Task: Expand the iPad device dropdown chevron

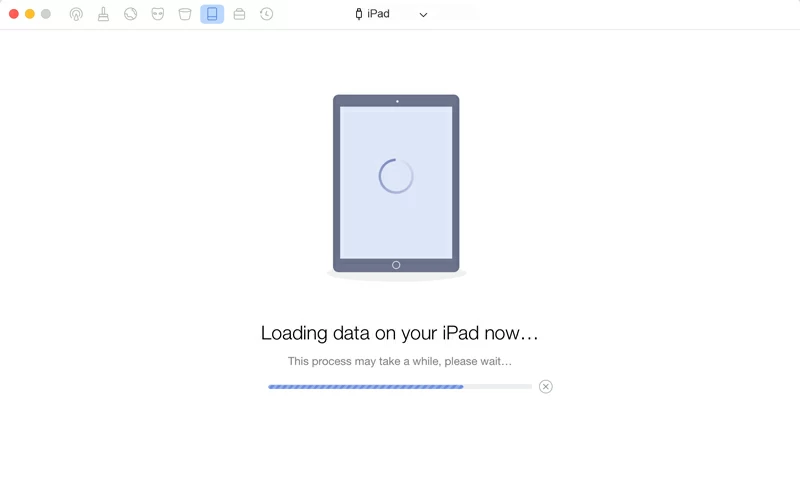Action: coord(423,15)
